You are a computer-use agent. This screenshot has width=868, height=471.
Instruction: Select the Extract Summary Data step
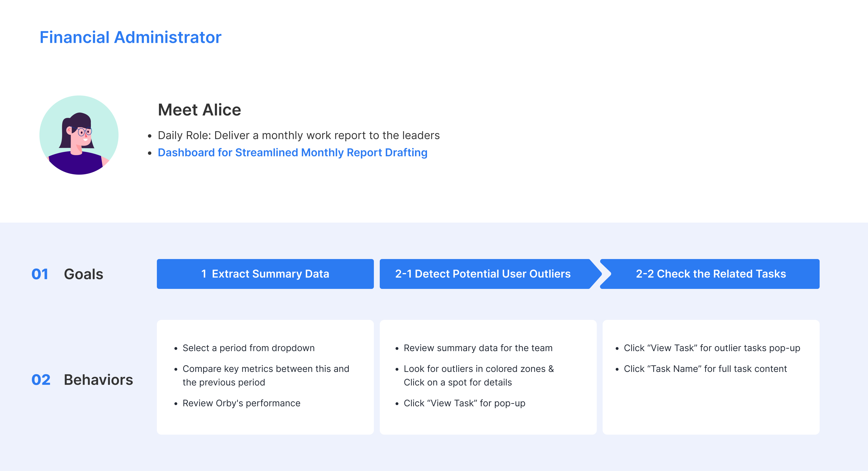265,274
